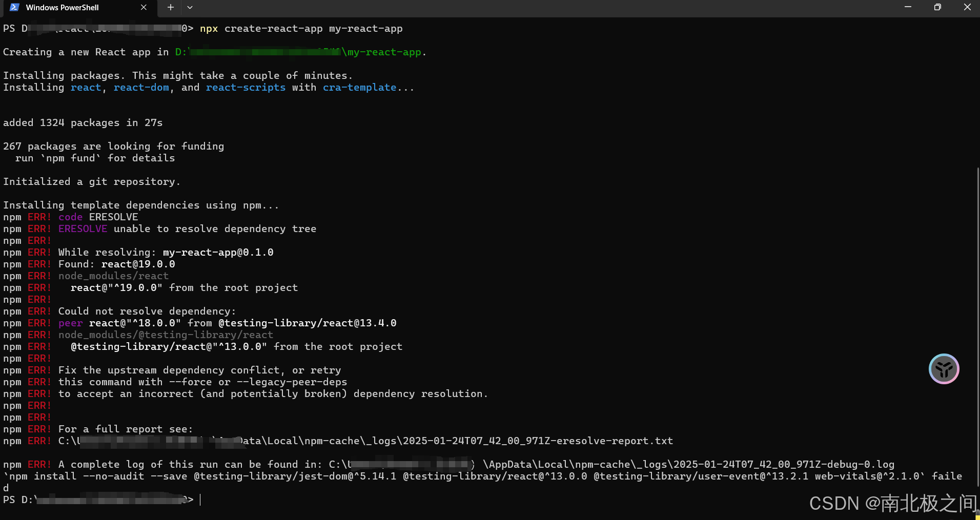Click the "react-scripts" package name
Screen dimensions: 980x520
coord(246,88)
